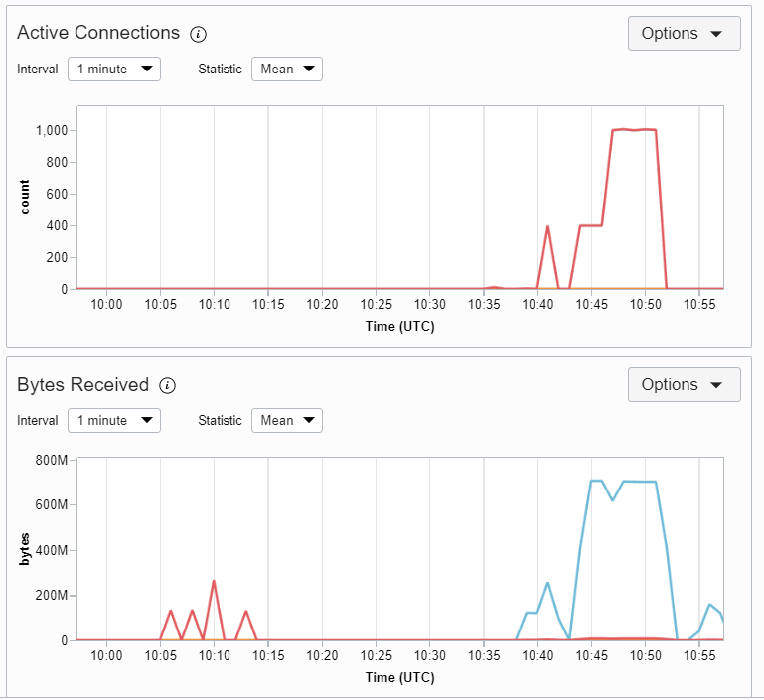This screenshot has width=764, height=700.
Task: Click the 400 count spike at 10:41
Action: [x=548, y=226]
